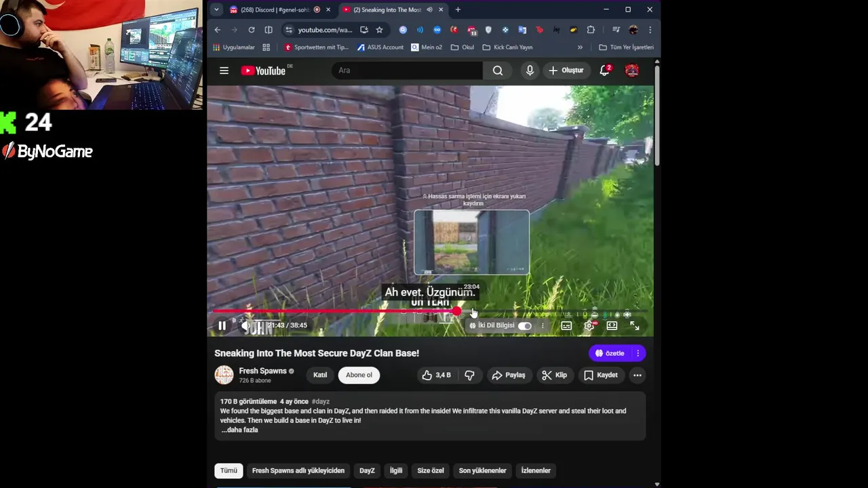Select the Size özel chip

(x=431, y=470)
